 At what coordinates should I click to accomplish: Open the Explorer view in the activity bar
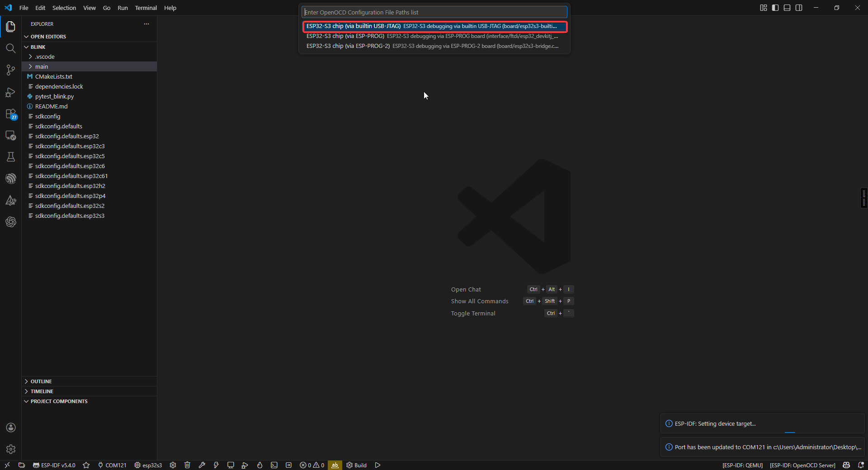tap(11, 27)
